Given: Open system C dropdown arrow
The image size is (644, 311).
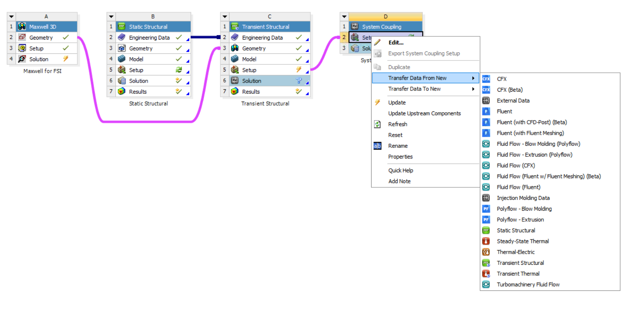Looking at the screenshot, I should pos(225,17).
